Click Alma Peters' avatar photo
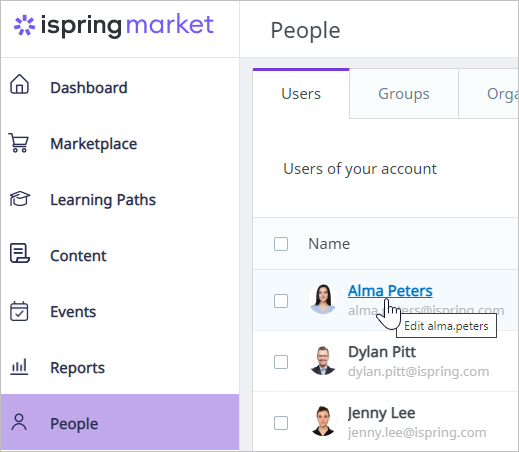The width and height of the screenshot is (519, 452). click(x=323, y=299)
